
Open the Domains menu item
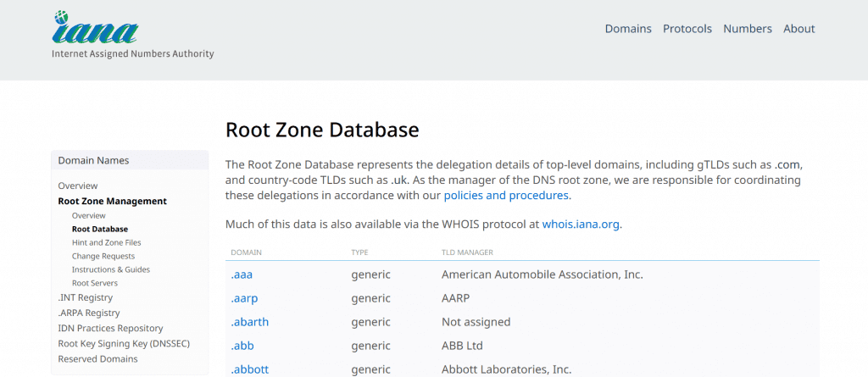[628, 29]
